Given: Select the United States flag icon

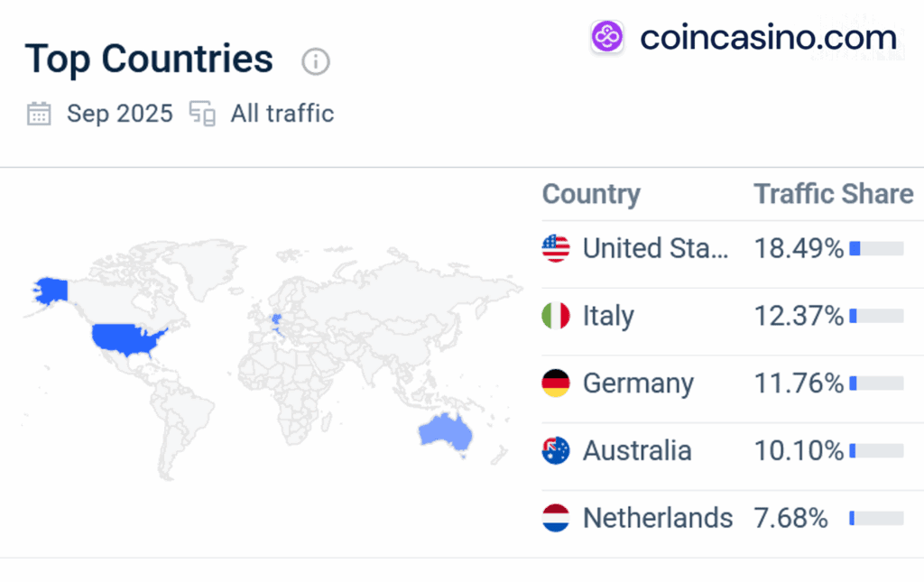Looking at the screenshot, I should pos(555,247).
